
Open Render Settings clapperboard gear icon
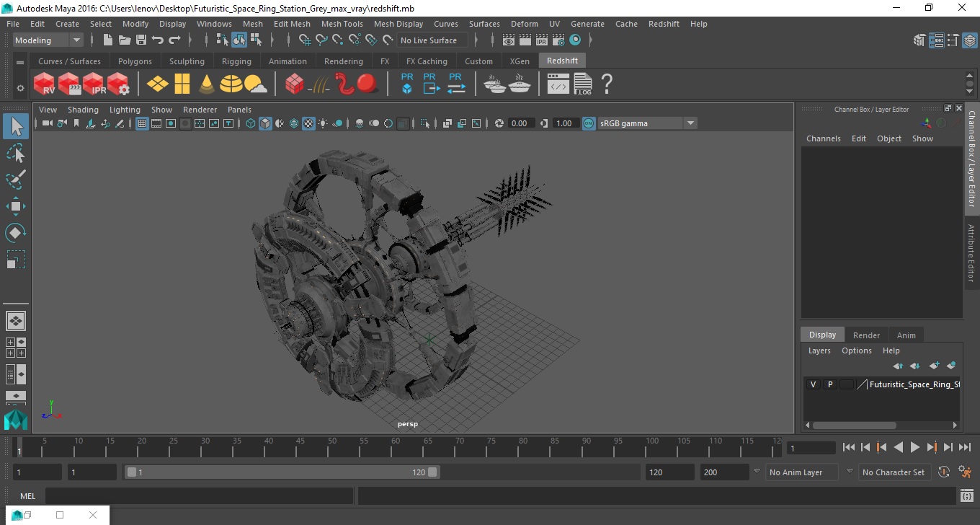tap(558, 40)
